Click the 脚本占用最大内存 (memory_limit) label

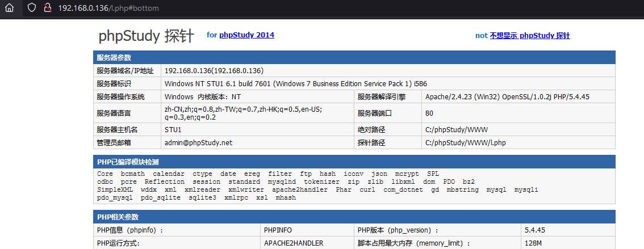414,243
